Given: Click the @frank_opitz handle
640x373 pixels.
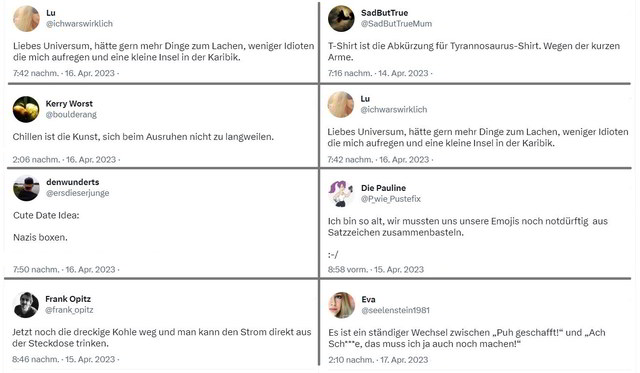Looking at the screenshot, I should click(69, 310).
